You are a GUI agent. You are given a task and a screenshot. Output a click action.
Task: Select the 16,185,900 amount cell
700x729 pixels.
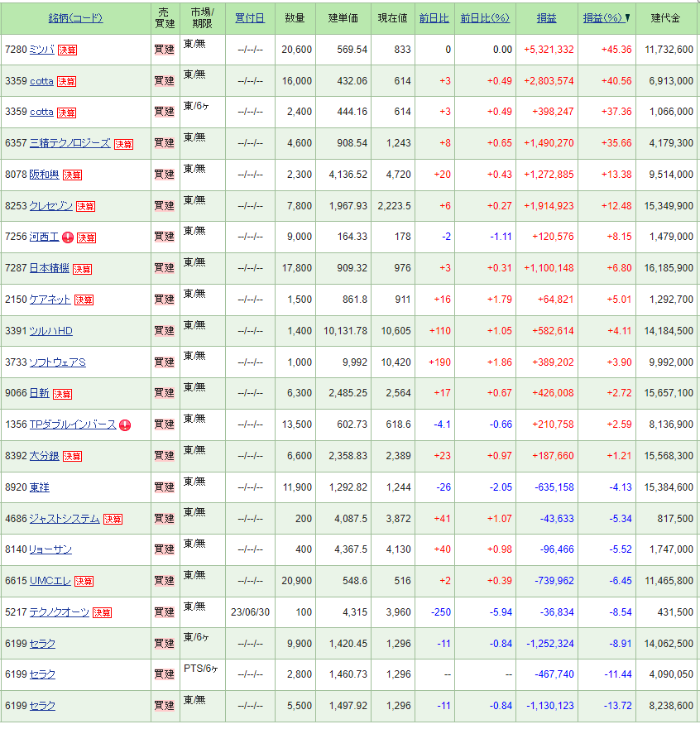pos(669,268)
